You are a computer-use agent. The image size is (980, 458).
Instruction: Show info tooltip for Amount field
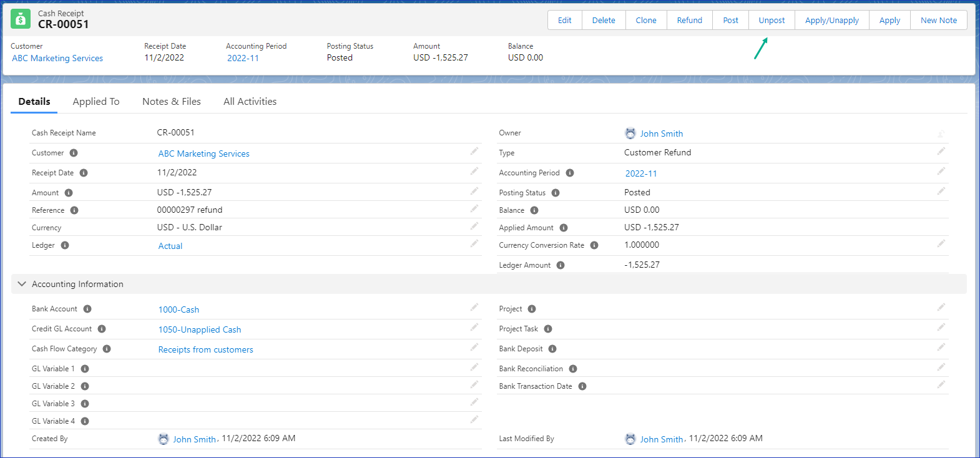click(x=69, y=193)
